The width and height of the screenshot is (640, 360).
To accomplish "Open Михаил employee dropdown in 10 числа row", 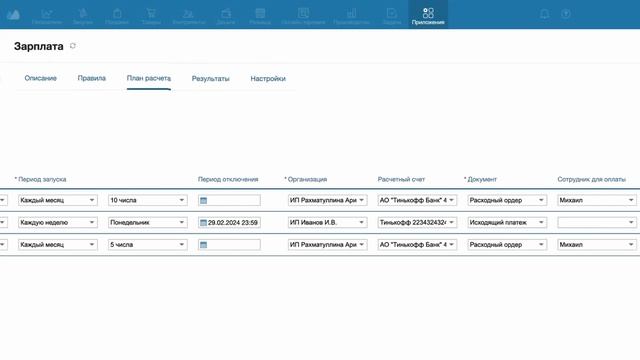I will (x=596, y=200).
